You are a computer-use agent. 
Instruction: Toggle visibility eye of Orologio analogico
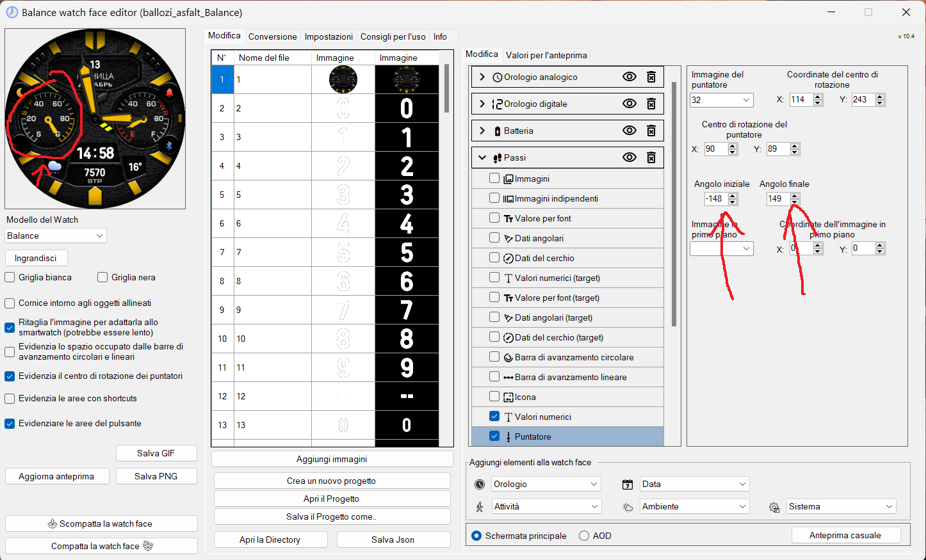(630, 77)
